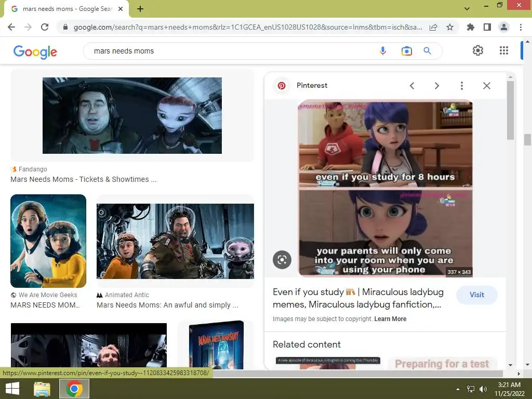
Task: Click the Pinterest logo icon
Action: tap(282, 86)
